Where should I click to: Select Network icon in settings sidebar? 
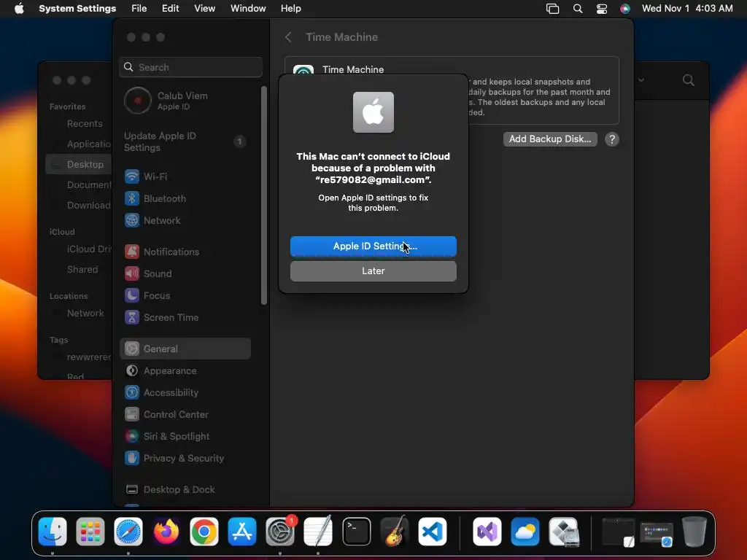point(132,220)
